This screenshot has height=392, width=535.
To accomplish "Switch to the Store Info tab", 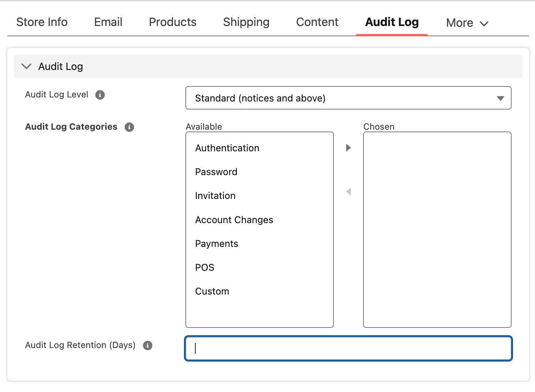I will 42,22.
